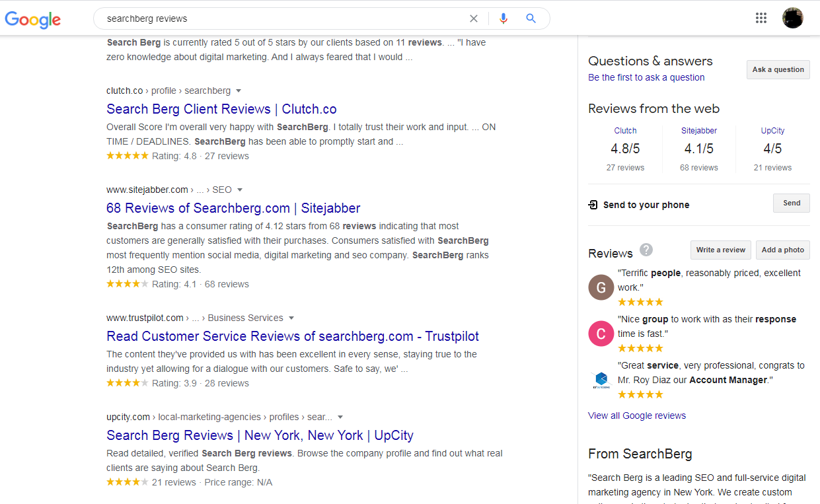The height and width of the screenshot is (504, 820).
Task: Submit search with magnifying glass icon
Action: (x=531, y=18)
